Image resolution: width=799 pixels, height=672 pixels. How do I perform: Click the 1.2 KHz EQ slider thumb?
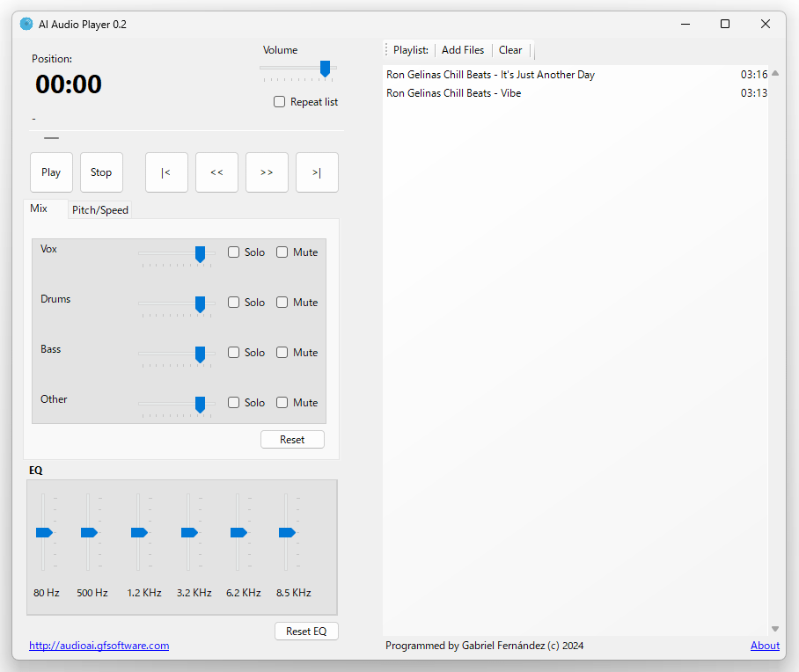click(x=139, y=532)
